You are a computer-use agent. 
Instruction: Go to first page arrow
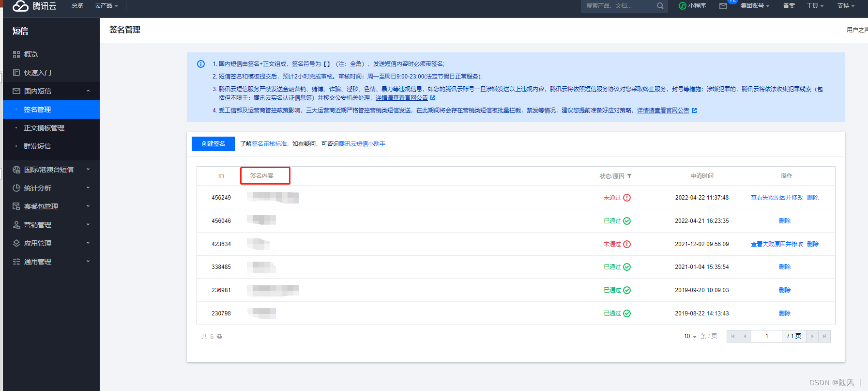[733, 336]
